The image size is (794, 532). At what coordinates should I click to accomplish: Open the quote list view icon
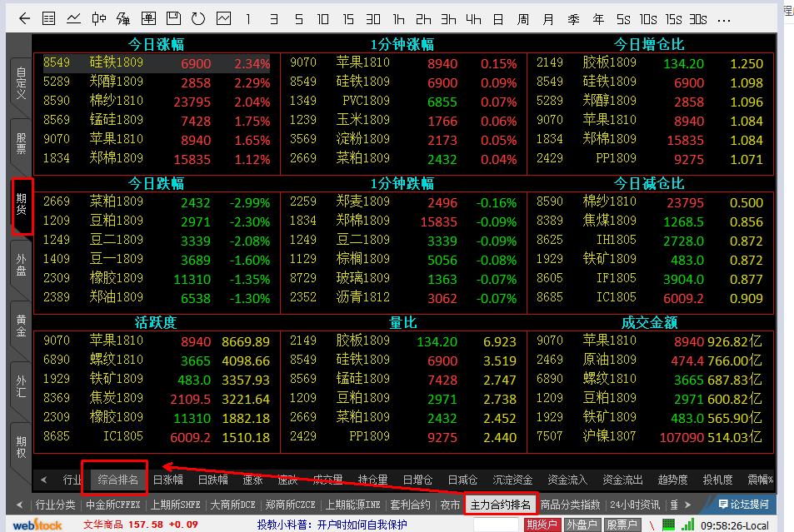click(49, 18)
